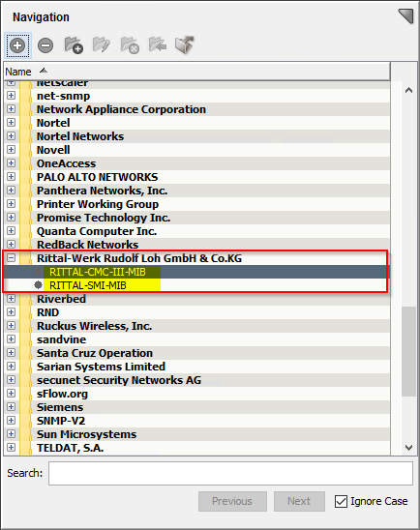Collapse the Rittal-Werk Rudolf Loh node
Viewport: 420px width, 530px height.
coord(11,258)
